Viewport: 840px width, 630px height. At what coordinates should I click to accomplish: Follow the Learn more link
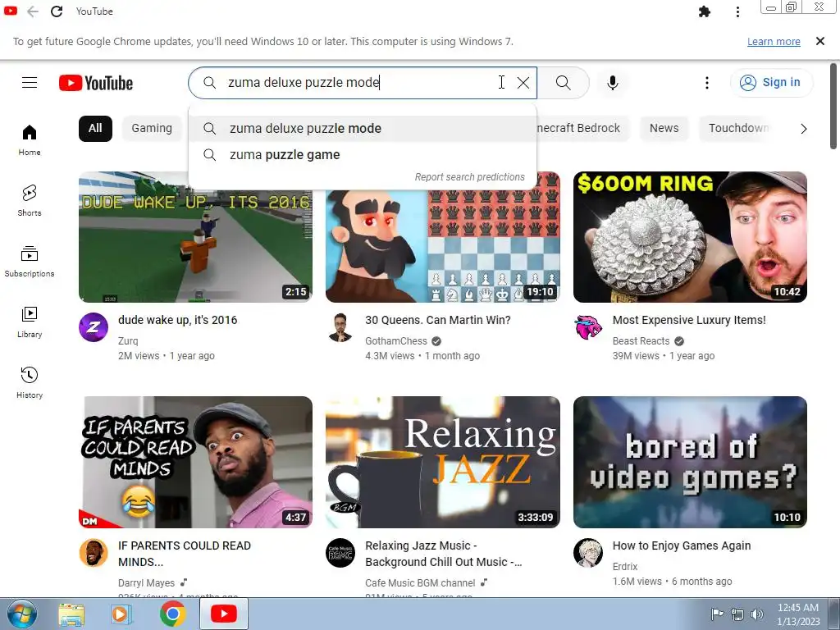pos(774,41)
